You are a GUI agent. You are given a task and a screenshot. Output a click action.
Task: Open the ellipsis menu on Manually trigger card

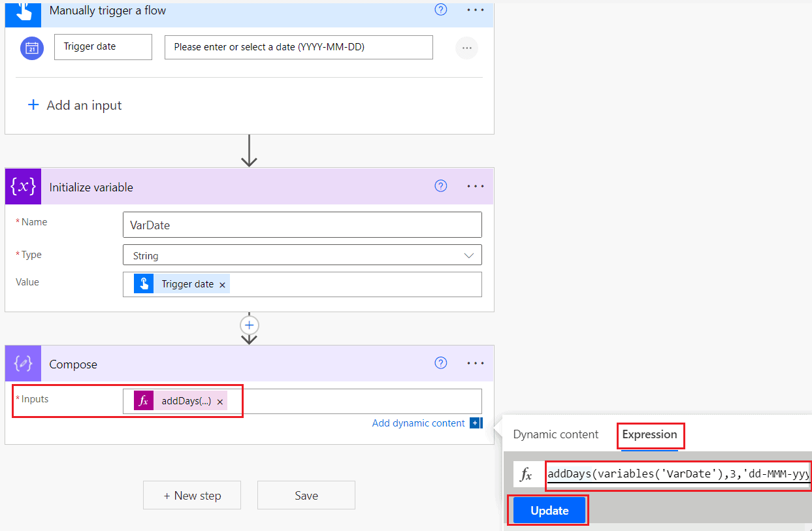pos(475,10)
